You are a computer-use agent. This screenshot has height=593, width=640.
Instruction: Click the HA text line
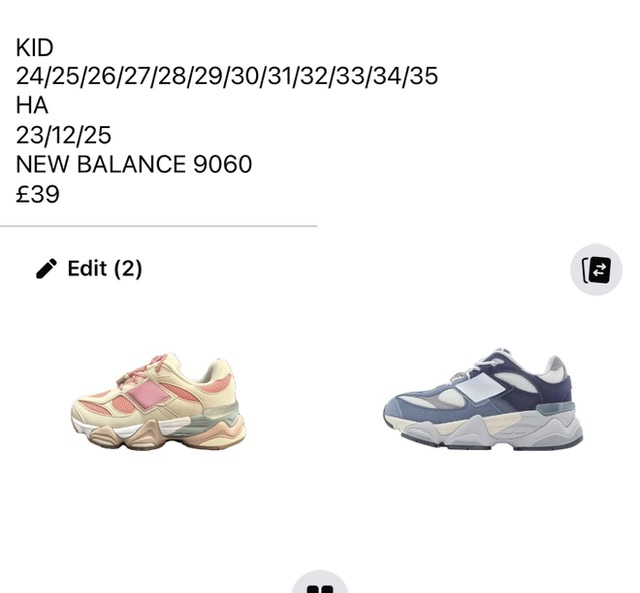click(32, 106)
